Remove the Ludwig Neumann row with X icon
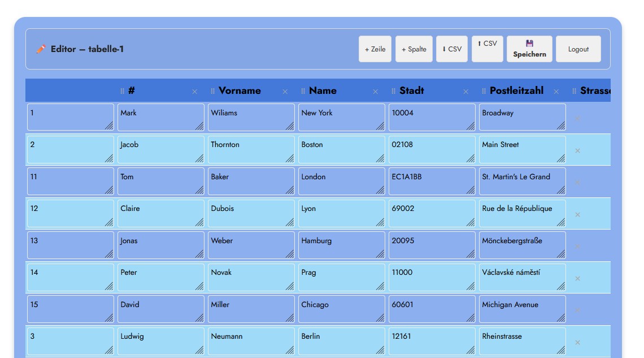The width and height of the screenshot is (644, 358). pos(577,342)
